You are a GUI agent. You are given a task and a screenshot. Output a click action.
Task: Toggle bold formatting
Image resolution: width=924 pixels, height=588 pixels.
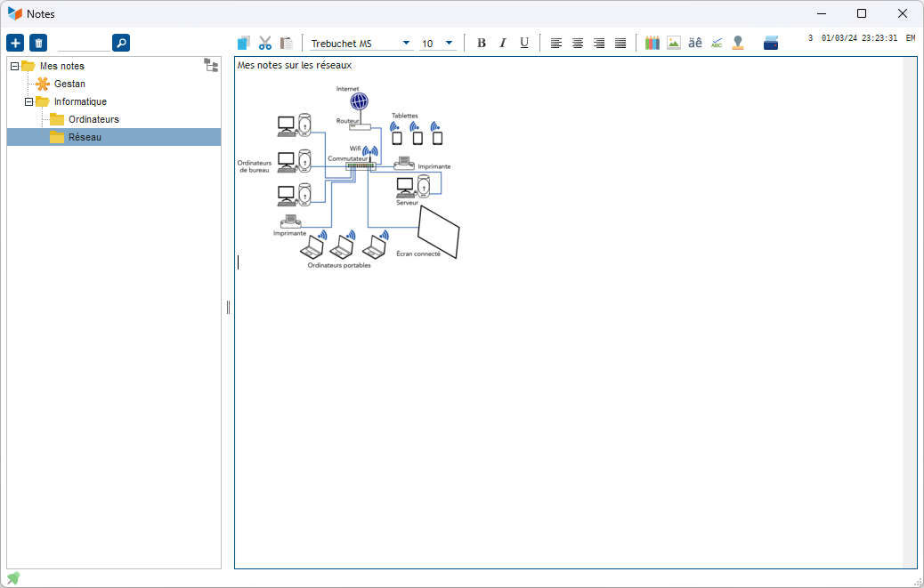click(x=482, y=43)
